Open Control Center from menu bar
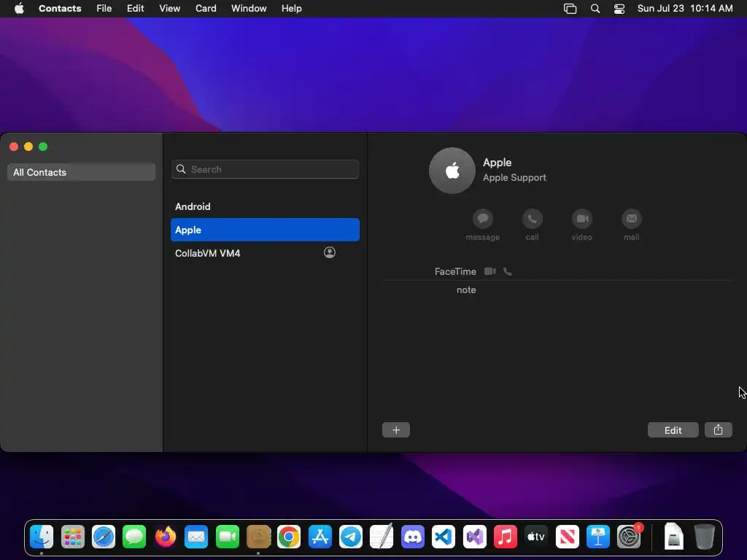Viewport: 747px width, 560px height. (619, 9)
